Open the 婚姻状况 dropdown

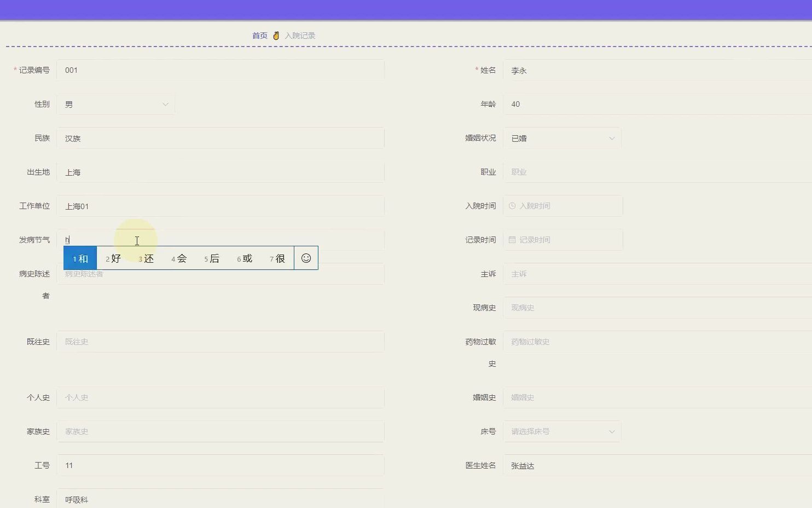pos(562,138)
